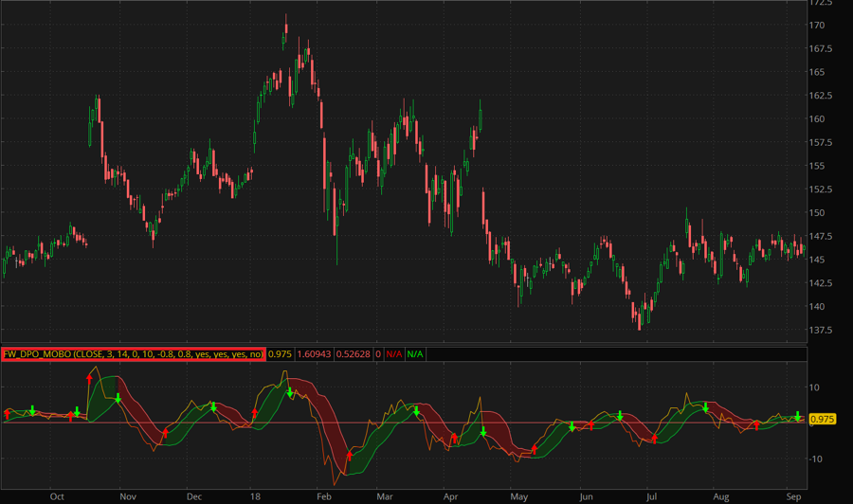Click the red up arrow at start of July
Screen dimensions: 853x504
click(654, 438)
